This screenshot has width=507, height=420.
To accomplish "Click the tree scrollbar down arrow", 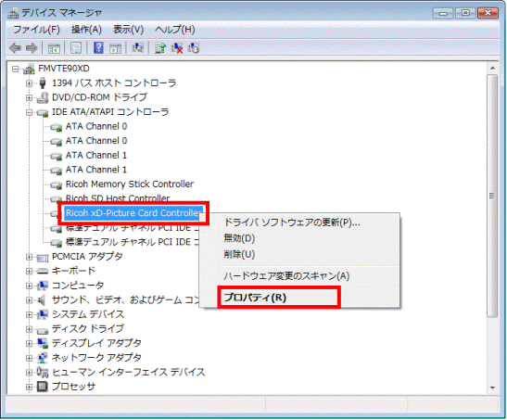I will point(492,388).
